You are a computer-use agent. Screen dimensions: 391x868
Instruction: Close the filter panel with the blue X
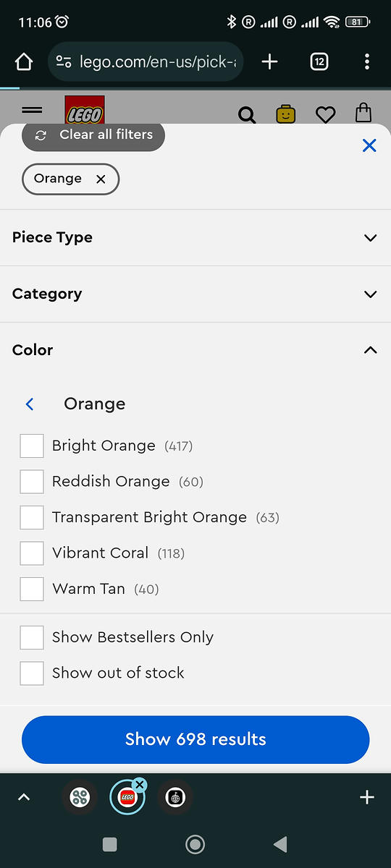[369, 145]
